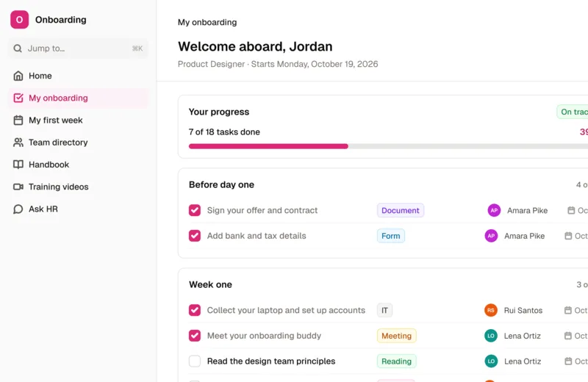Click the pink Onboarding logo icon
The image size is (588, 382).
[20, 20]
